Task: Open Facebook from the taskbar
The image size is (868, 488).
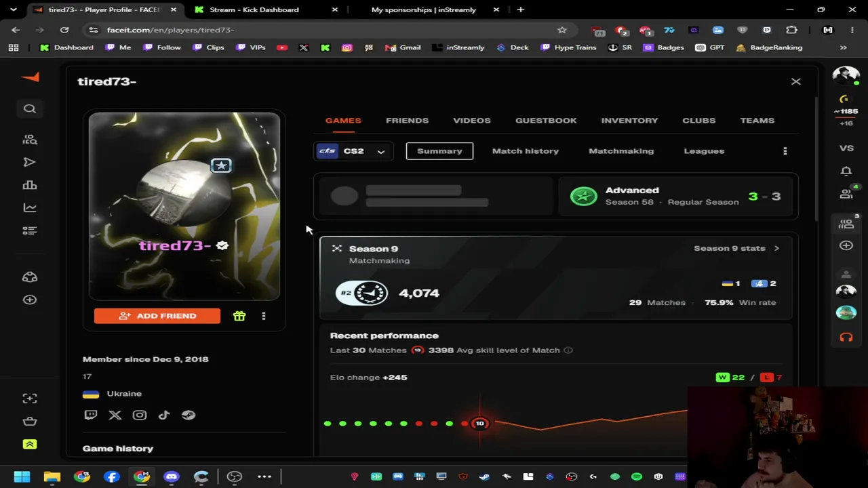Action: 111,476
